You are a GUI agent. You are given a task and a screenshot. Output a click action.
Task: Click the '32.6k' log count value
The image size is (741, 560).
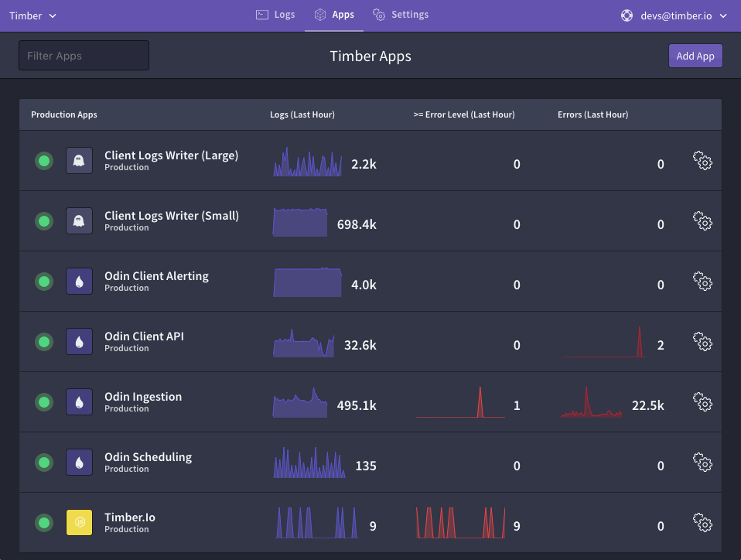click(x=360, y=346)
